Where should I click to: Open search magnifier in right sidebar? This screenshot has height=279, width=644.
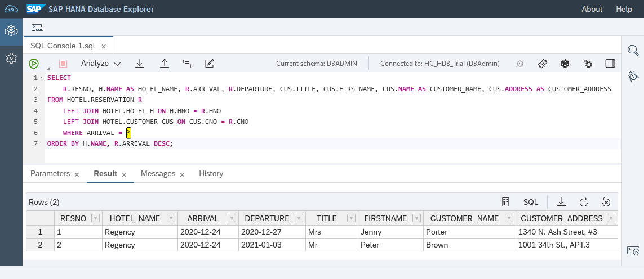633,50
